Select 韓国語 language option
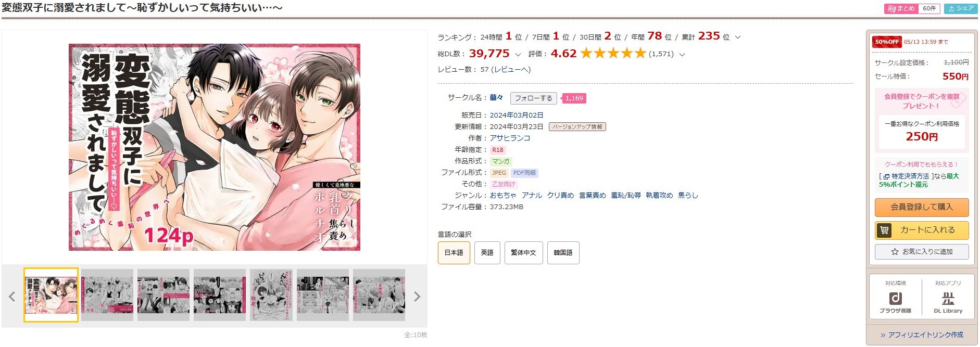 563,253
